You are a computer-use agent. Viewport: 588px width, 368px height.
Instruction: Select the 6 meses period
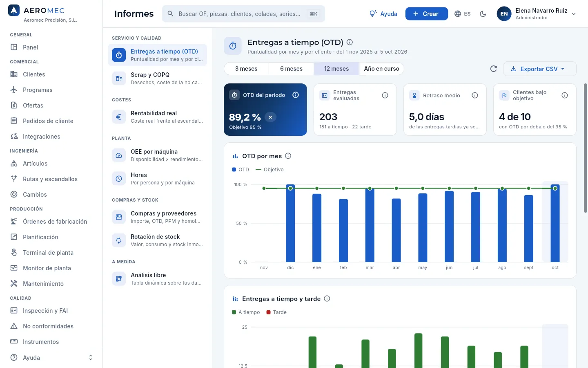click(x=291, y=69)
